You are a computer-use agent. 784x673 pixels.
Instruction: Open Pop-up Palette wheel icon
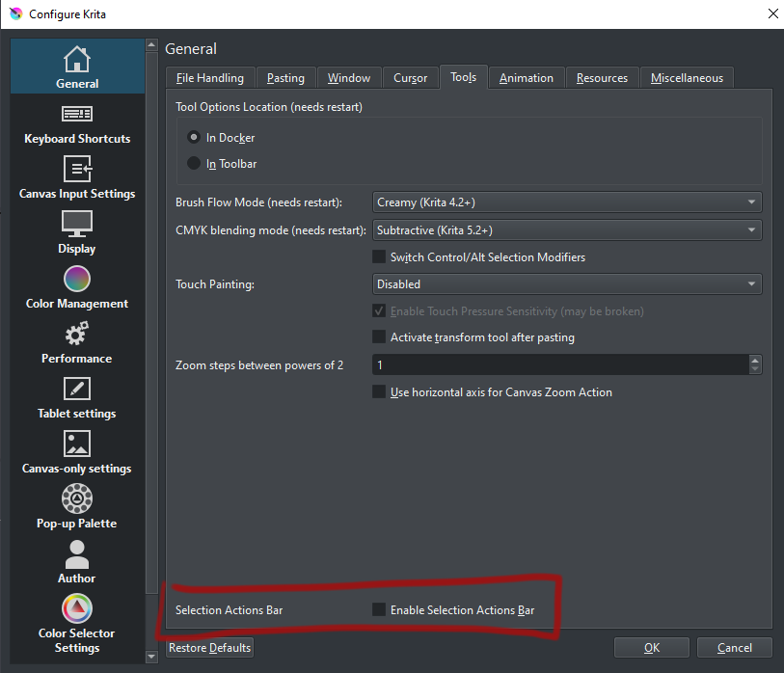(77, 498)
